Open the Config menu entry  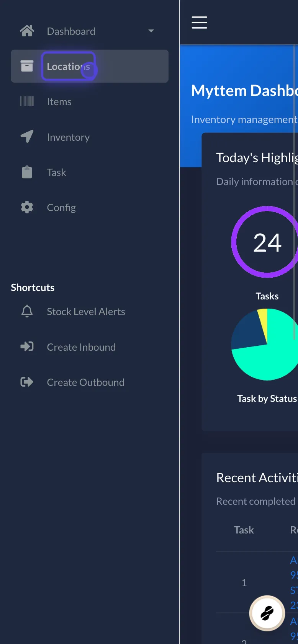tap(90, 207)
